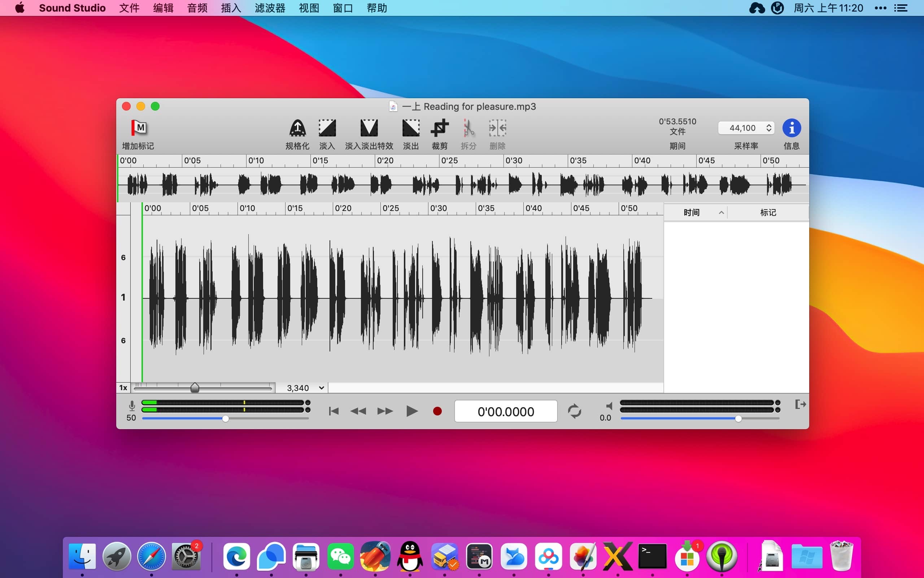The image size is (924, 578).
Task: Click the Add Marker (增加标记) icon
Action: coord(139,128)
